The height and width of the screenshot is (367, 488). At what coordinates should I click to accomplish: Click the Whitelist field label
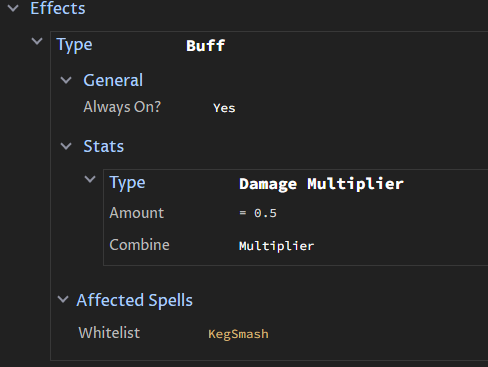pos(109,333)
